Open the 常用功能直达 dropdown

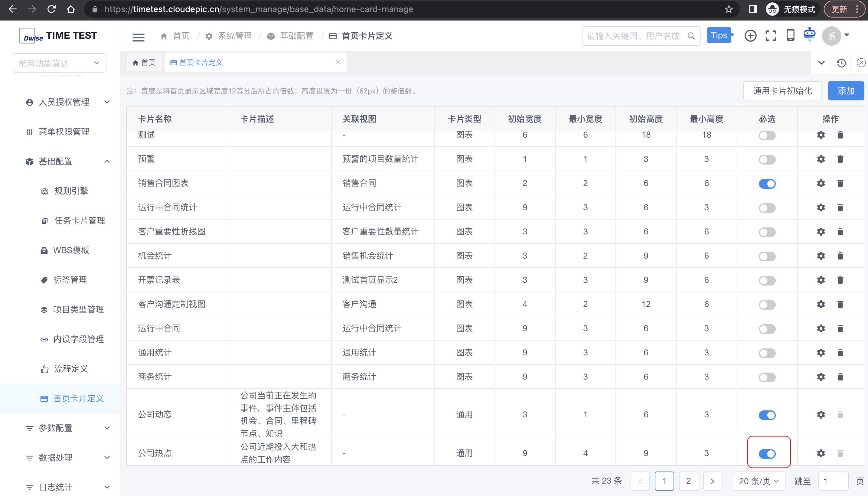(59, 64)
